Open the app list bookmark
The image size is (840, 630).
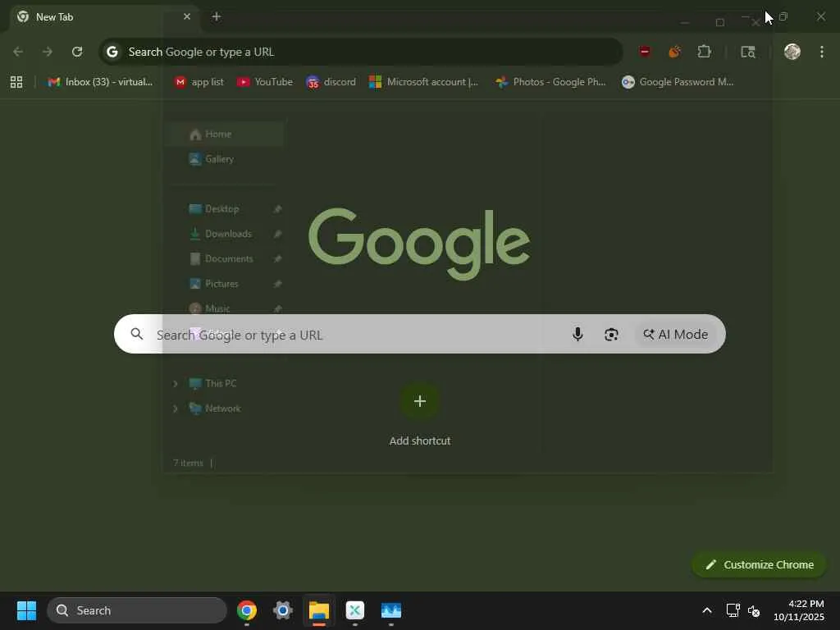[x=199, y=82]
